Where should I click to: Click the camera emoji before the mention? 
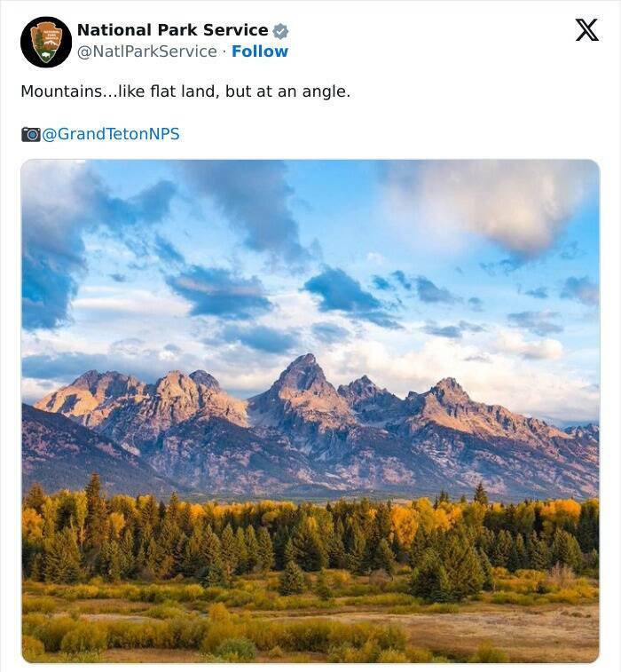(x=30, y=134)
